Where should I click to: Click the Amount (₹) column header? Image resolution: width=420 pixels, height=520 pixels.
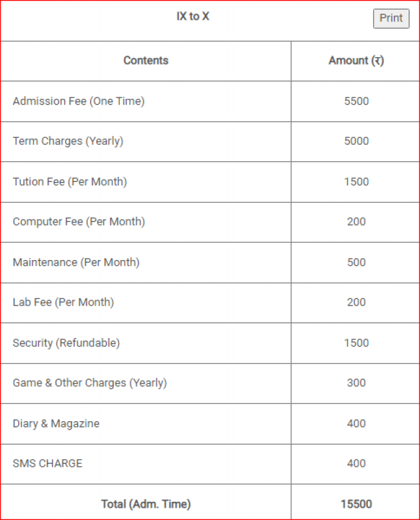click(x=356, y=60)
